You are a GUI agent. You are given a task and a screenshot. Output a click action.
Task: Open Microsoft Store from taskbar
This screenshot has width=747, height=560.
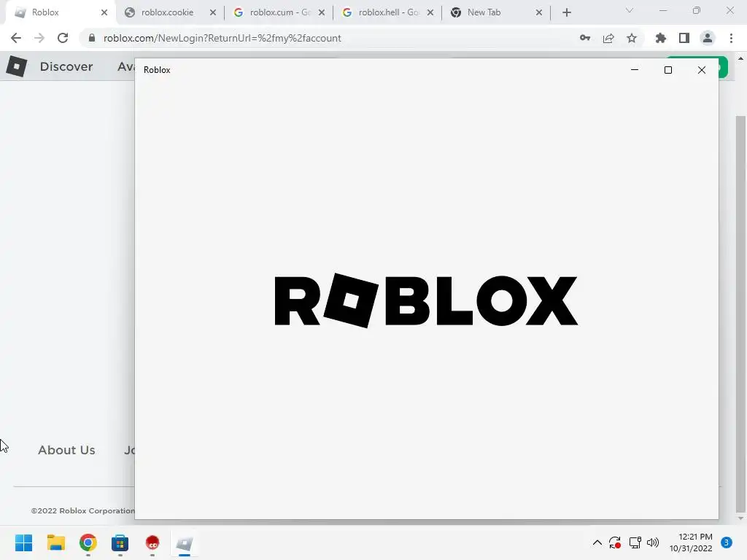coord(120,542)
